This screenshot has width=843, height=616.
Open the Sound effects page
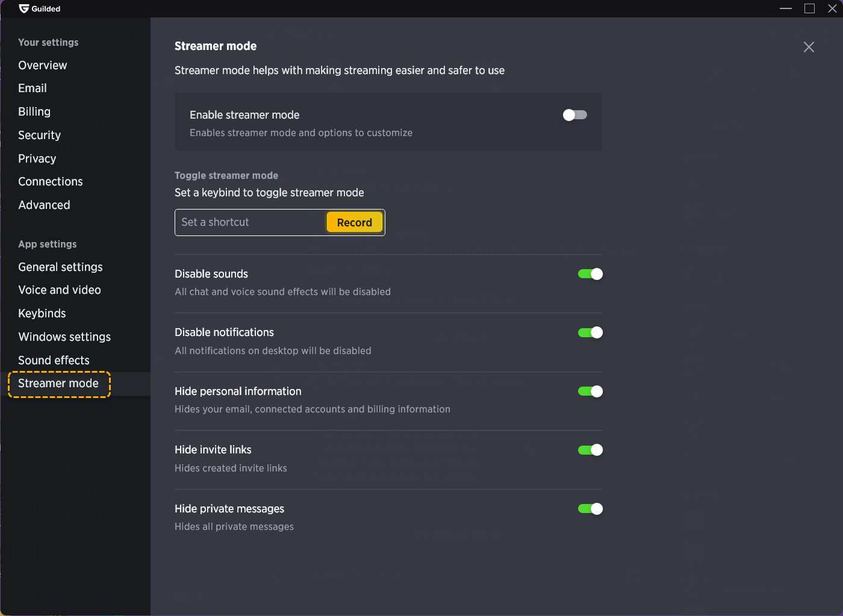pos(54,360)
